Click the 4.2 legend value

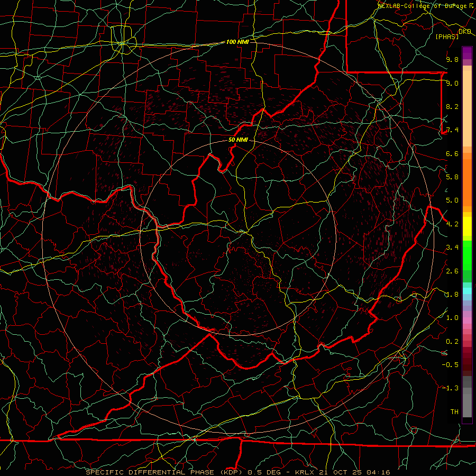pos(452,224)
